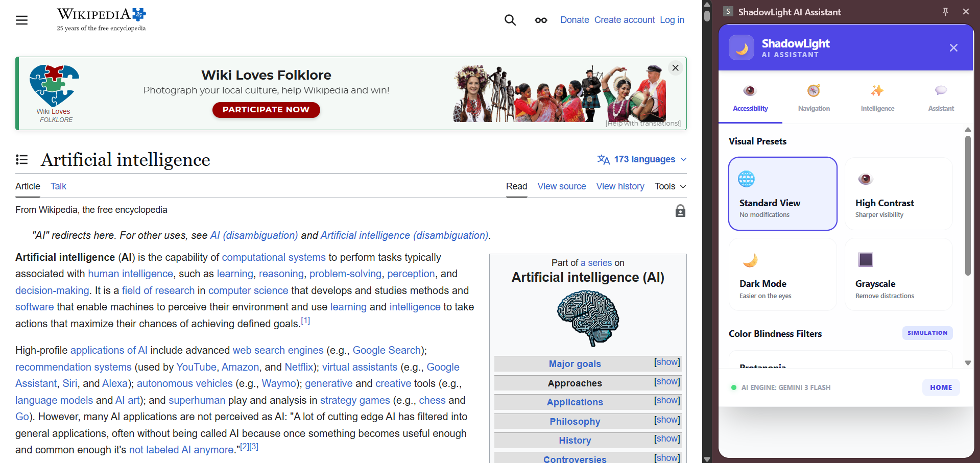Open computational systems link
This screenshot has width=980, height=463.
[274, 257]
